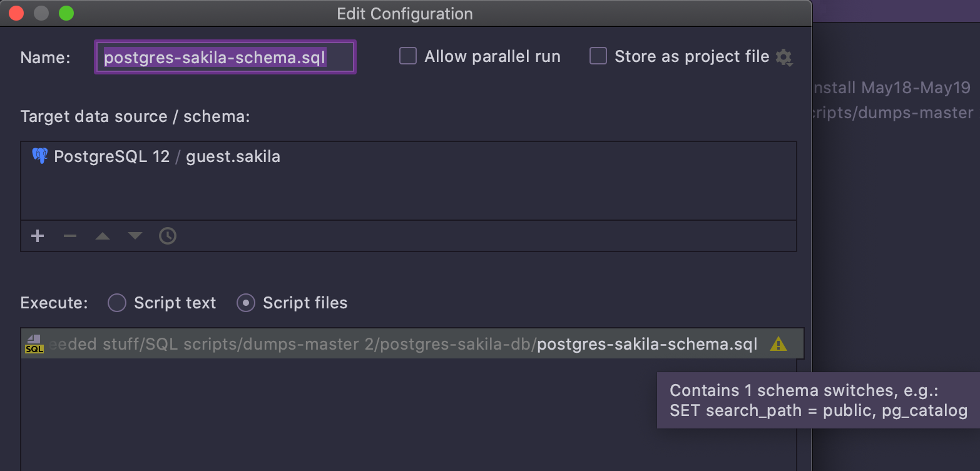Move the data source up in the list
Screen dimensions: 980x471
(102, 236)
